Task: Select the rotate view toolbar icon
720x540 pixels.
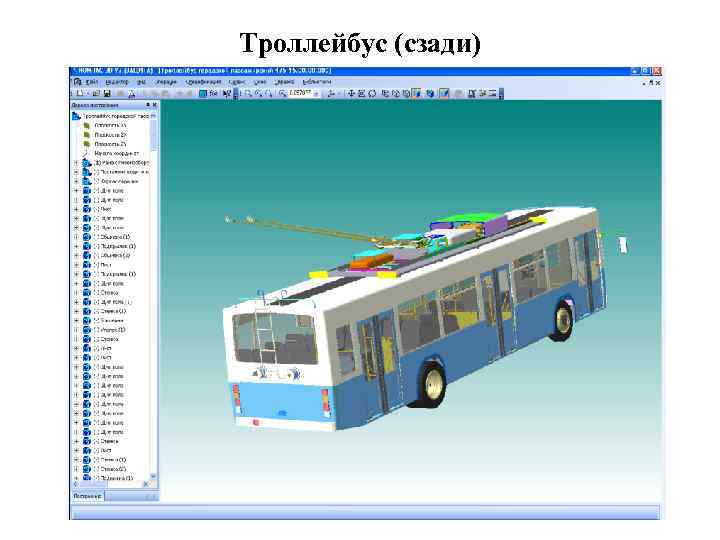Action: point(372,94)
